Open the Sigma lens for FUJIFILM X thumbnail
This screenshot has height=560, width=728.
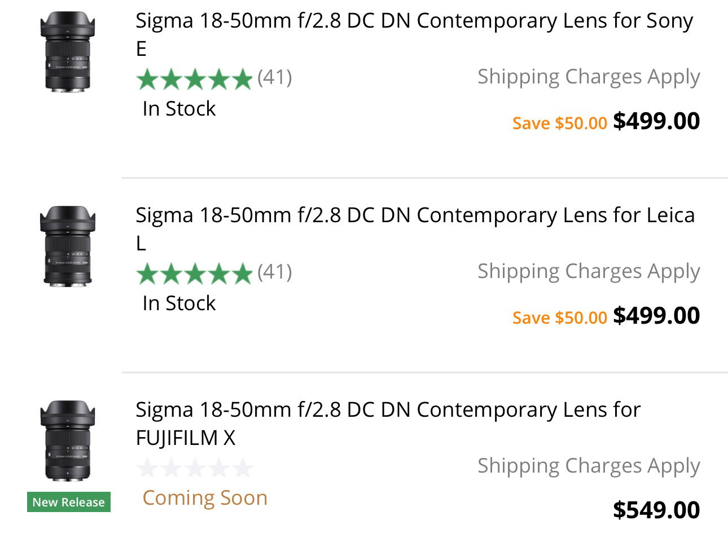68,441
